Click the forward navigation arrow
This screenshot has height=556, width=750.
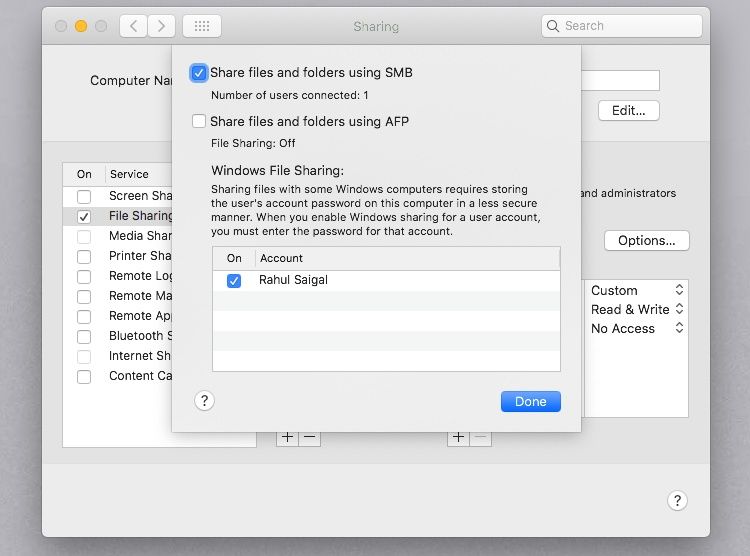point(161,26)
